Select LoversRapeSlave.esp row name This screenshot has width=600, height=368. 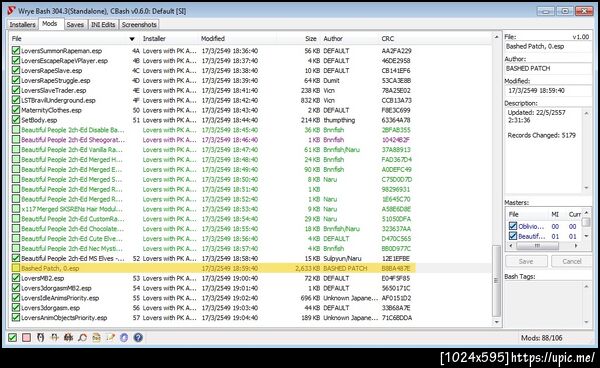(51, 70)
